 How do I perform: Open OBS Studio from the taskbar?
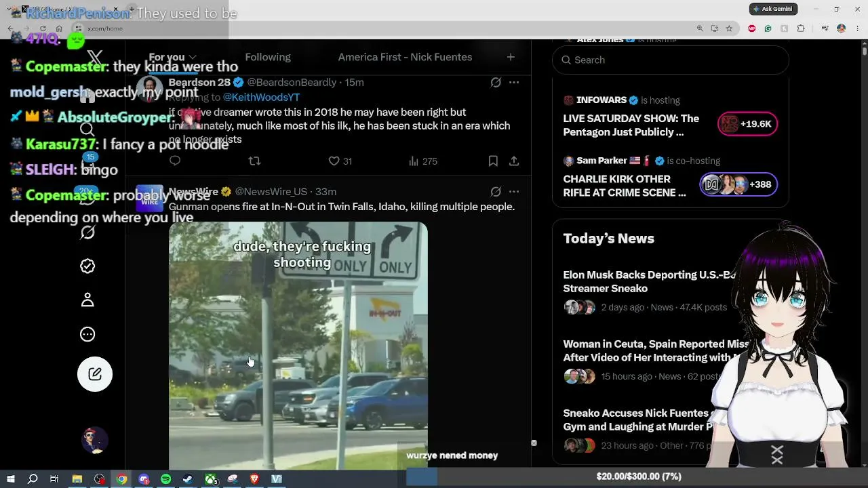tap(100, 479)
